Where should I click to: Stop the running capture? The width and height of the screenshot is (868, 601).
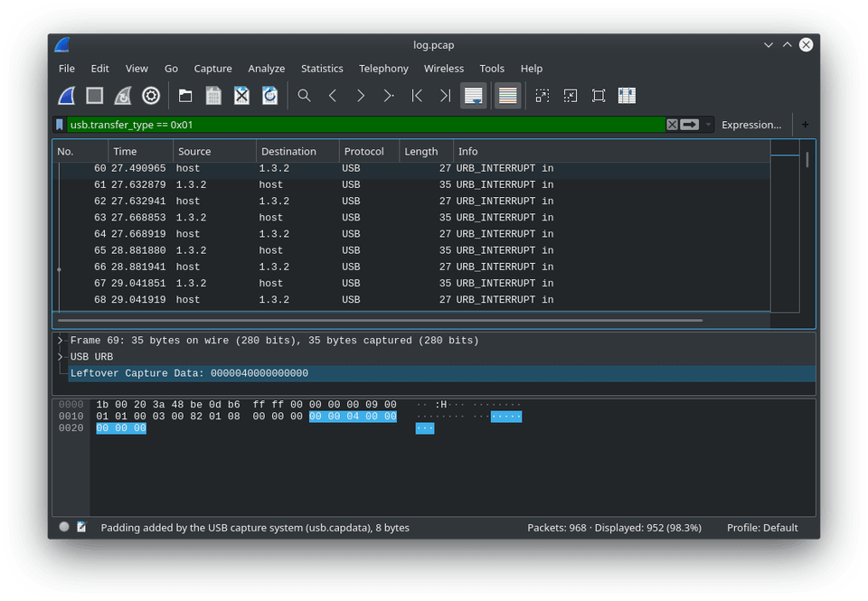[95, 96]
